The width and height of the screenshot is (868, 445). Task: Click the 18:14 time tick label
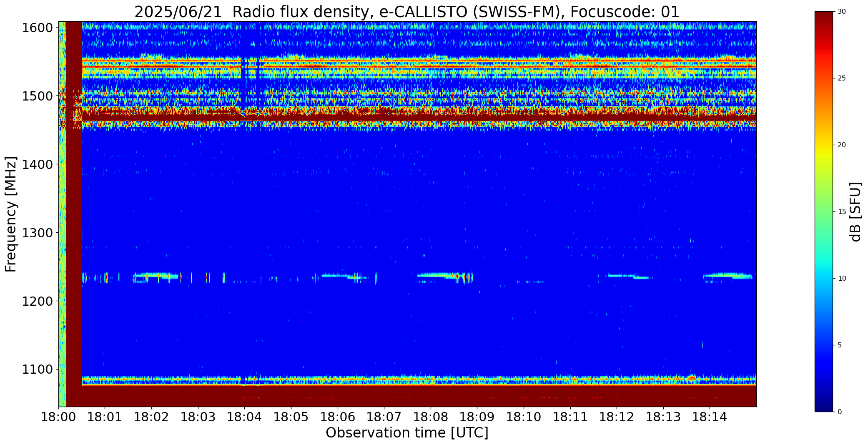[710, 417]
